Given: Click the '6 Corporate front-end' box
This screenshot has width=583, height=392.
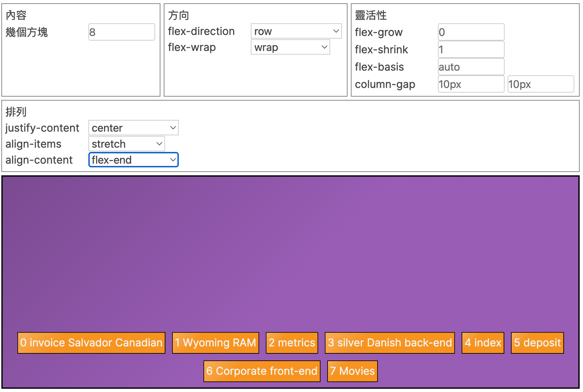Looking at the screenshot, I should [x=262, y=371].
